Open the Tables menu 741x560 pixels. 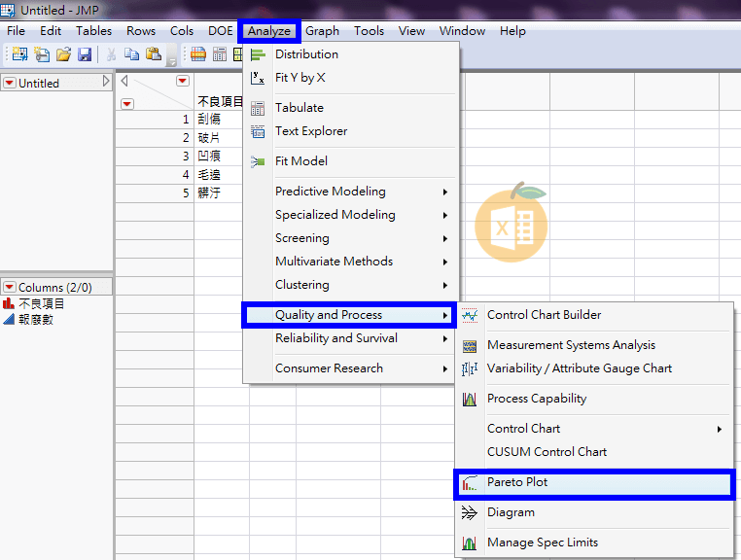coord(93,31)
